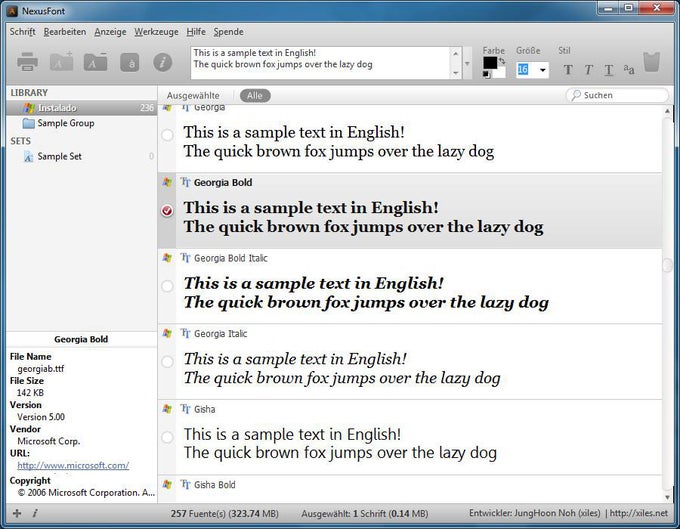Select the Georgia Bold Italic radio circle
Viewport: 680px width, 529px height.
click(x=167, y=286)
